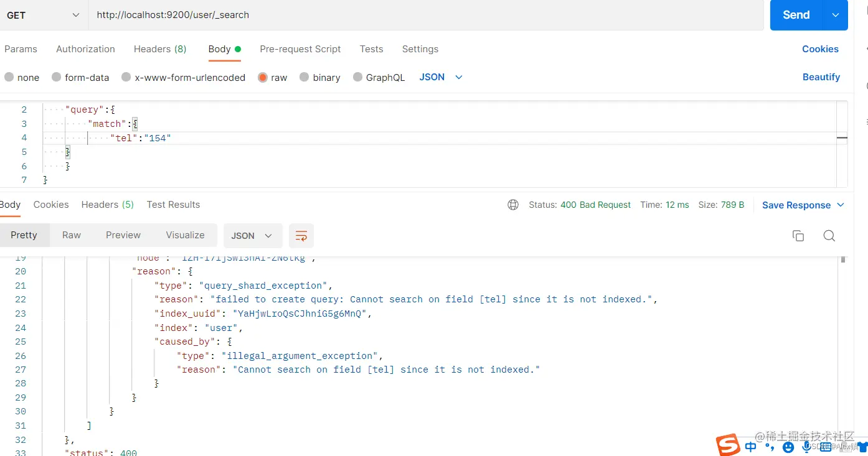Open the Tests tab
This screenshot has width=868, height=456.
(x=371, y=49)
